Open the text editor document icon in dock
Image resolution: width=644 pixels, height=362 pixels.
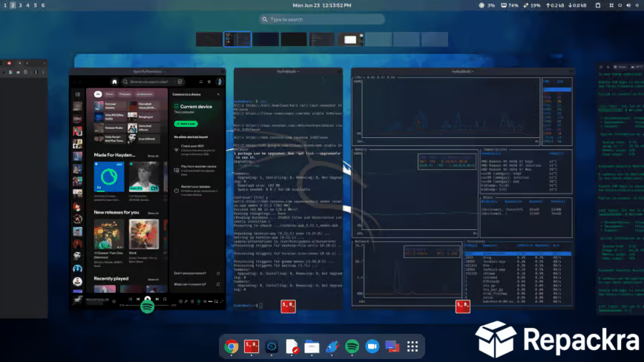292,347
